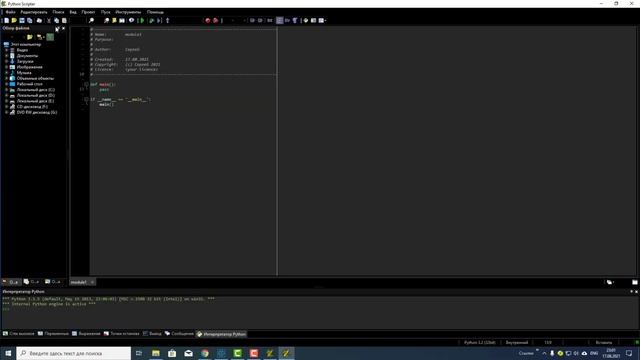
Task: Click the New File toolbar icon
Action: pyautogui.click(x=7, y=20)
